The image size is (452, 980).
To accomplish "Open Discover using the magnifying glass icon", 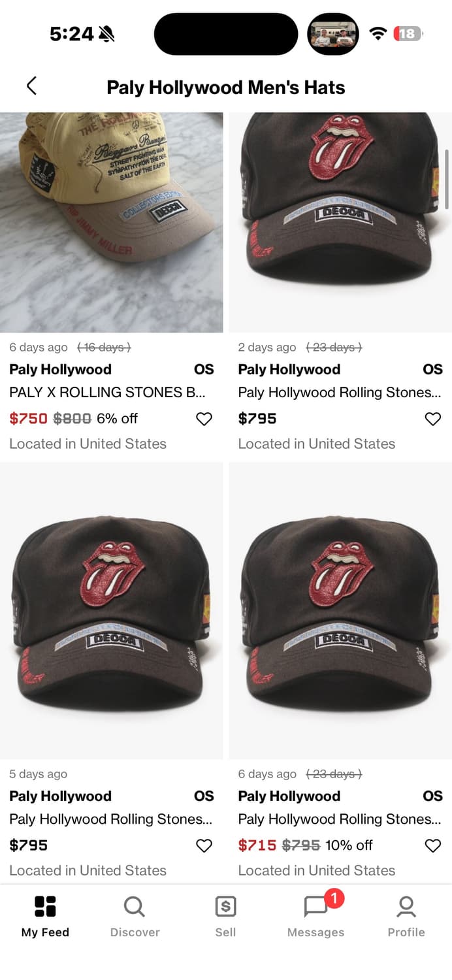I will [135, 907].
